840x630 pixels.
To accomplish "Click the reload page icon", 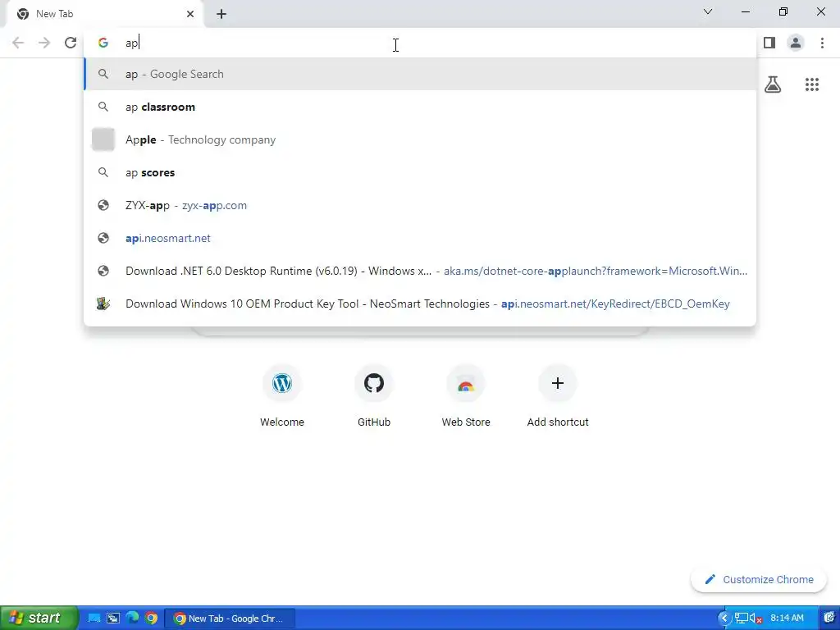I will [71, 43].
